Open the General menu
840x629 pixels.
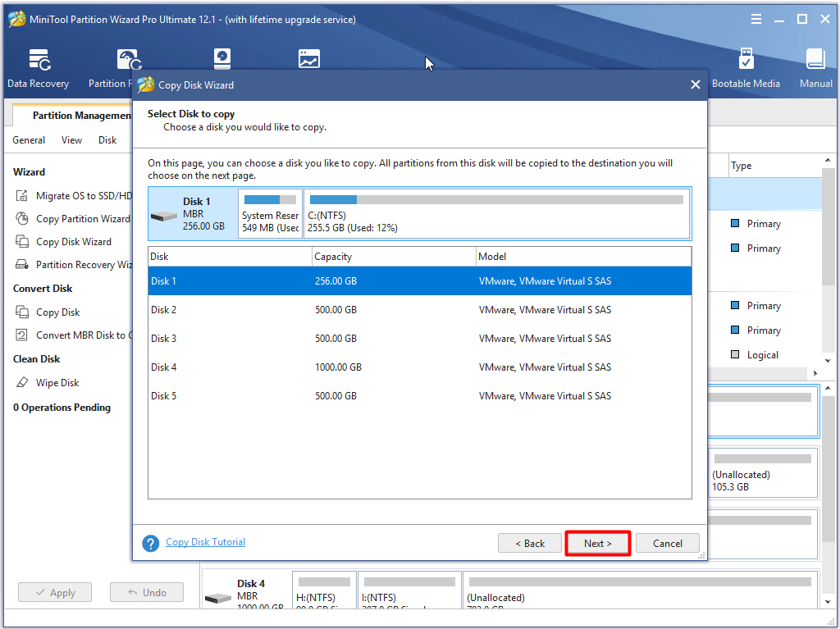click(29, 140)
